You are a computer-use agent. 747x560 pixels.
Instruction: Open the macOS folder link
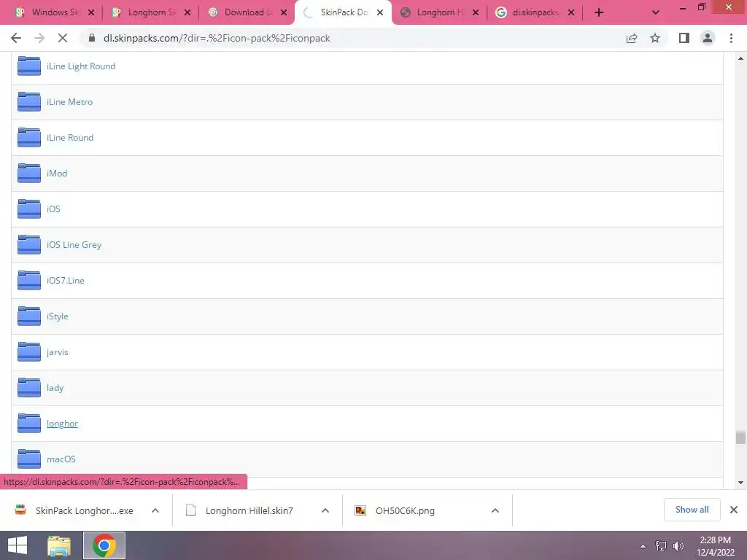[61, 459]
